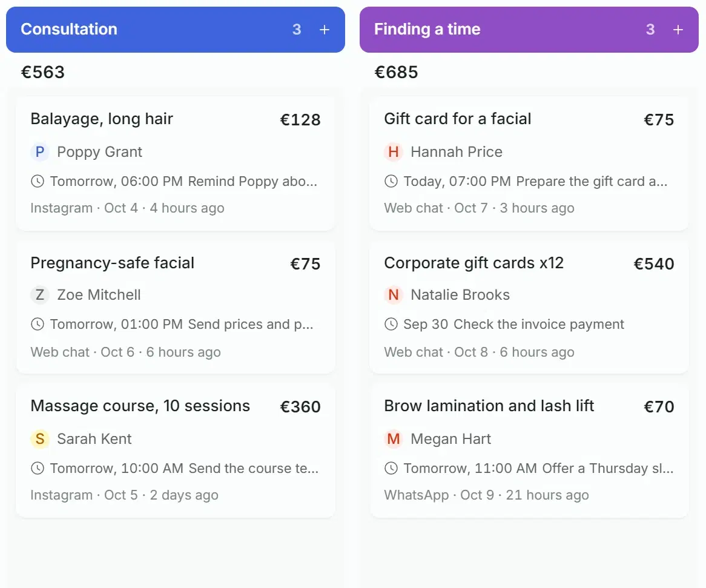Click the €685 Finding a time total
This screenshot has height=588, width=706.
coord(396,72)
